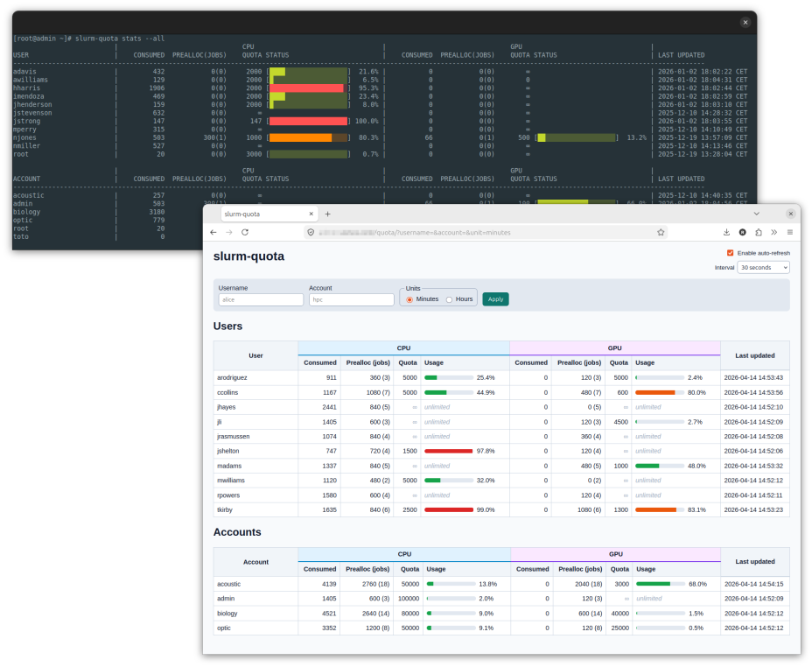Reload the slurm-quota page
This screenshot has width=812, height=667.
[244, 232]
